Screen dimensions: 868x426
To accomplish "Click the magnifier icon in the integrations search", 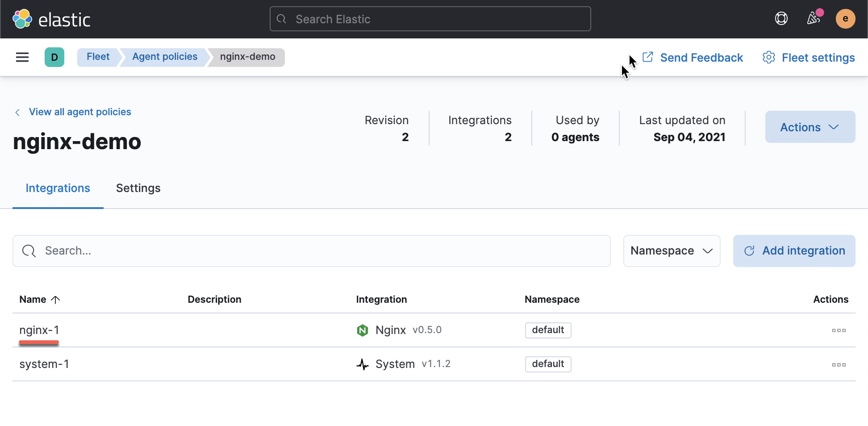I will [x=29, y=251].
